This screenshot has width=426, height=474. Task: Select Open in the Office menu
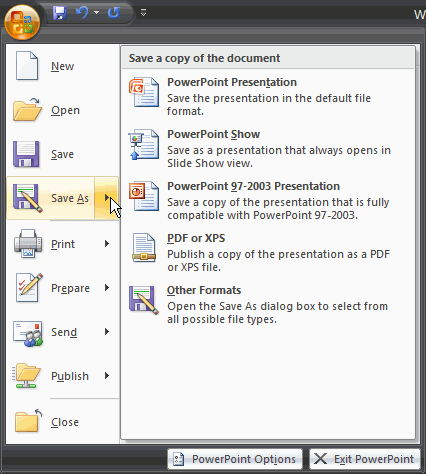coord(63,110)
